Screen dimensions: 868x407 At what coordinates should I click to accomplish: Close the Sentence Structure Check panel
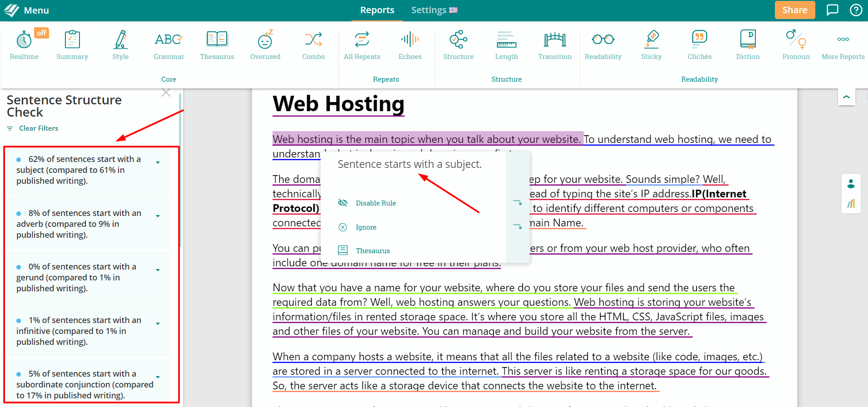[166, 93]
